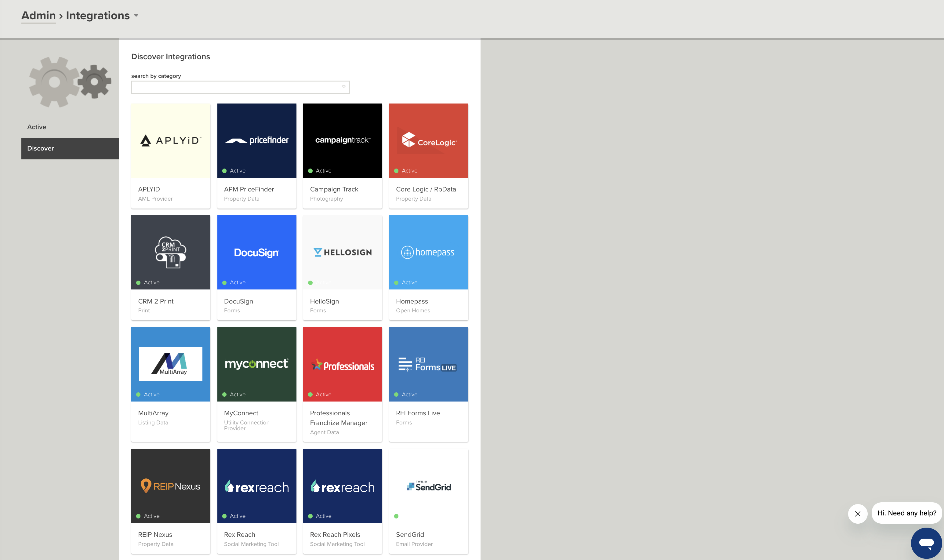
Task: Expand the Integrations breadcrumb dropdown arrow
Action: (x=136, y=16)
